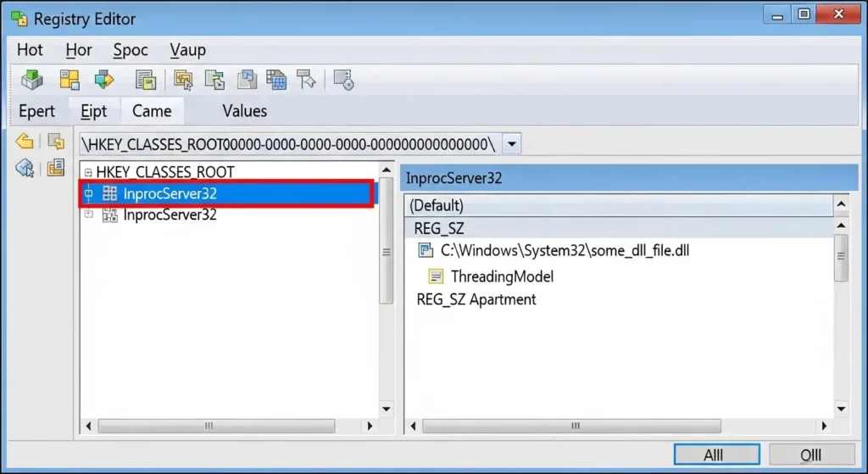Viewport: 868px width, 474px height.
Task: Collapse the HKEY_CLASSES_ROOT tree node
Action: tap(88, 172)
